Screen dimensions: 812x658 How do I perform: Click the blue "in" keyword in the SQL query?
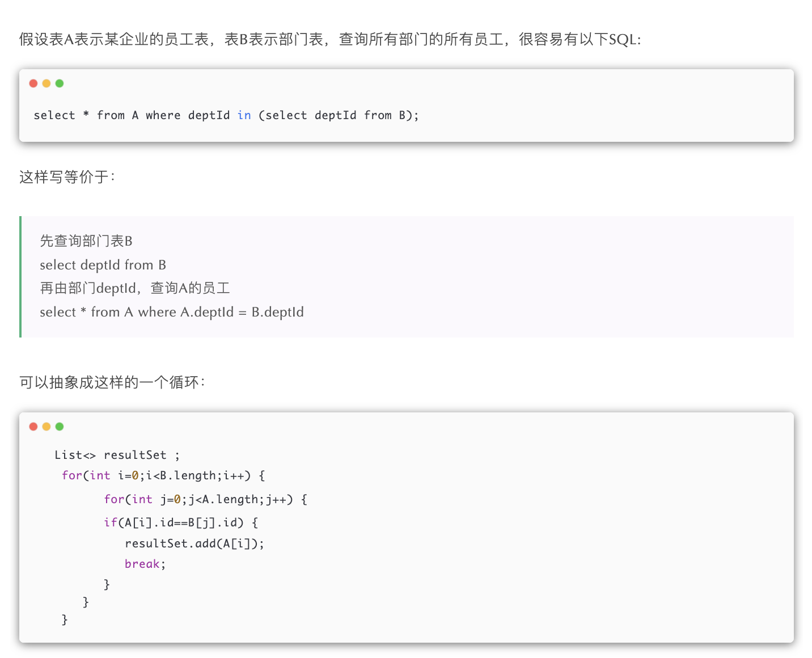(244, 115)
